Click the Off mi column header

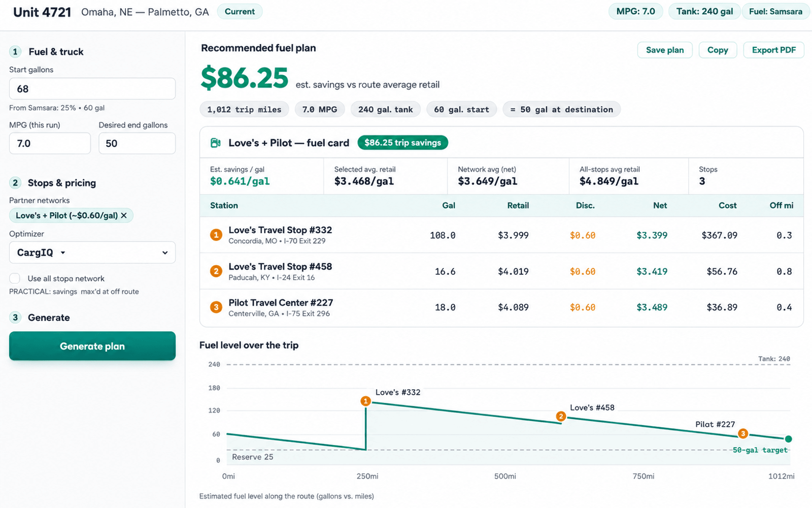click(x=782, y=205)
